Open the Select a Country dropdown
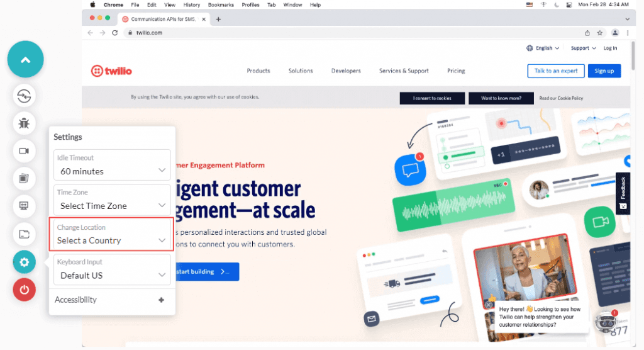This screenshot has height=350, width=644. [x=112, y=234]
